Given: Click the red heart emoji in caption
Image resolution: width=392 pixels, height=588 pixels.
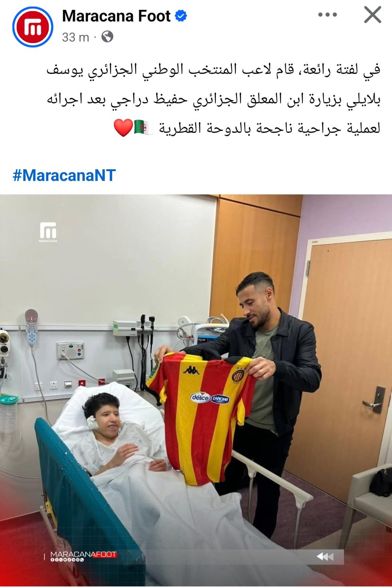Looking at the screenshot, I should tap(123, 128).
